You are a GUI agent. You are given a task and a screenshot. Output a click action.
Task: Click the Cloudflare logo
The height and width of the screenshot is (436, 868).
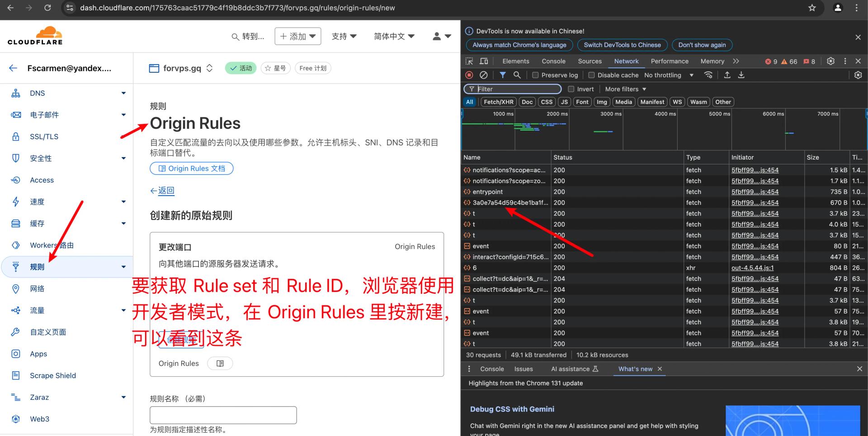coord(35,36)
